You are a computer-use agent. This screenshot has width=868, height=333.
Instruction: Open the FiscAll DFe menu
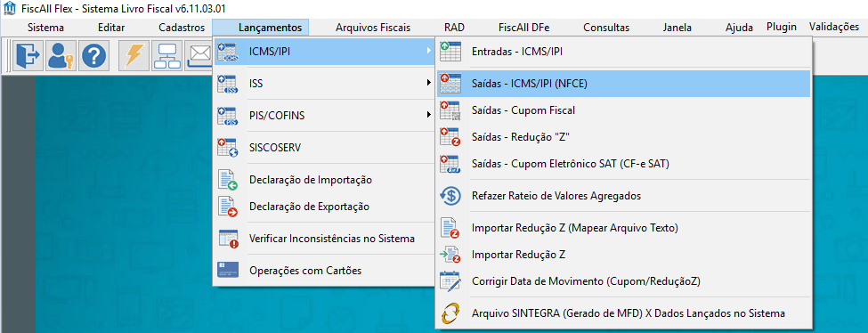coord(523,27)
